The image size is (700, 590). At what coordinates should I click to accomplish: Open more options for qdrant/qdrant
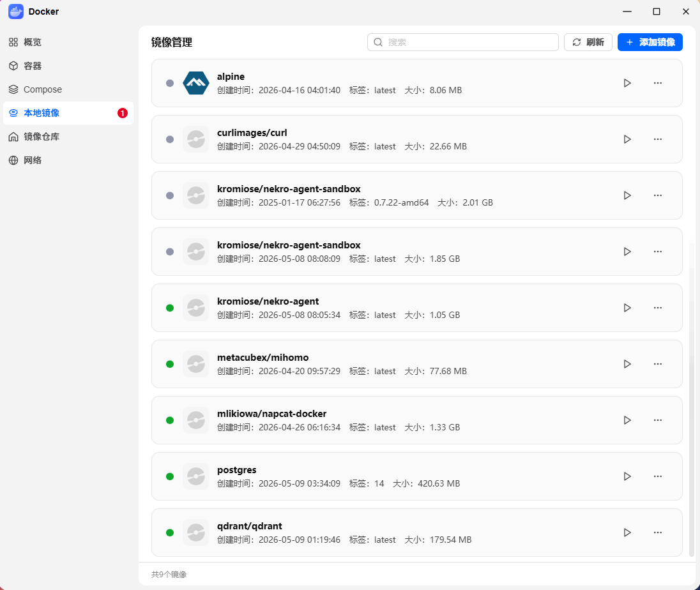click(x=658, y=533)
